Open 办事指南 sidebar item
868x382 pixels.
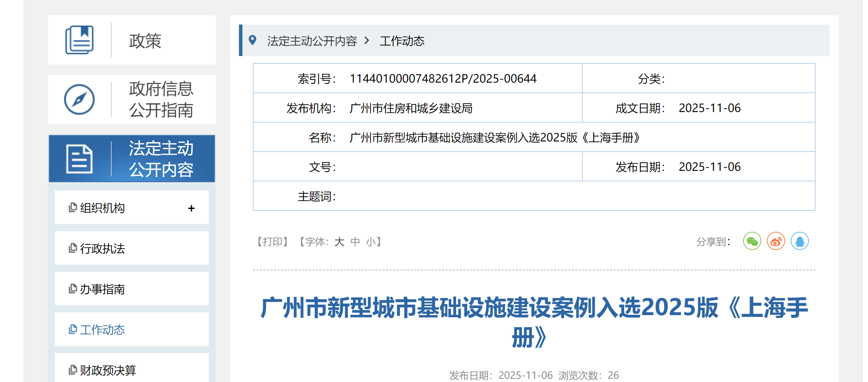pyautogui.click(x=102, y=289)
